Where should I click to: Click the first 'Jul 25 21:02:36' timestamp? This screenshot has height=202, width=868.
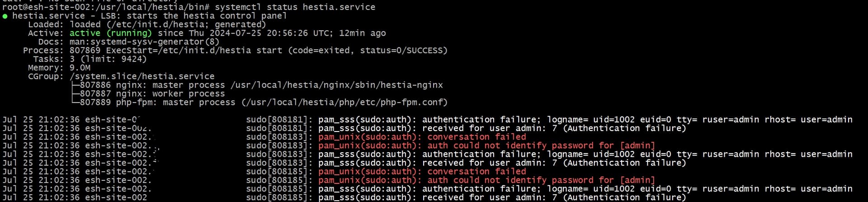[x=41, y=120]
